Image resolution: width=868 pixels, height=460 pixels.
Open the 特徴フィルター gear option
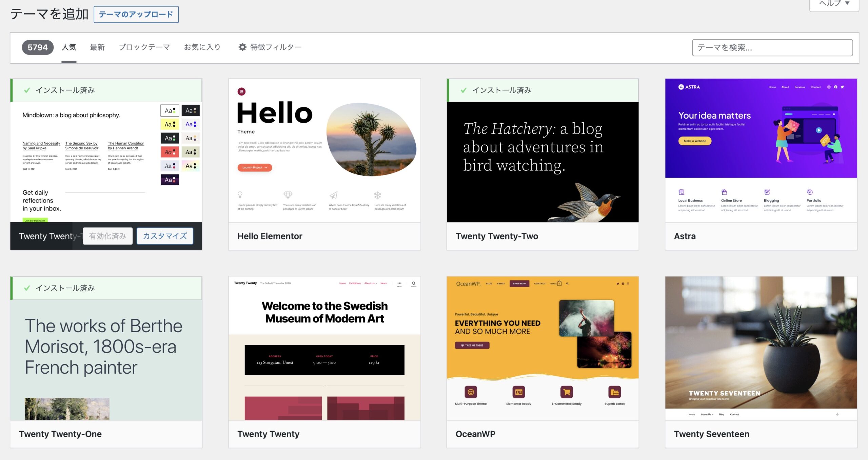click(270, 47)
